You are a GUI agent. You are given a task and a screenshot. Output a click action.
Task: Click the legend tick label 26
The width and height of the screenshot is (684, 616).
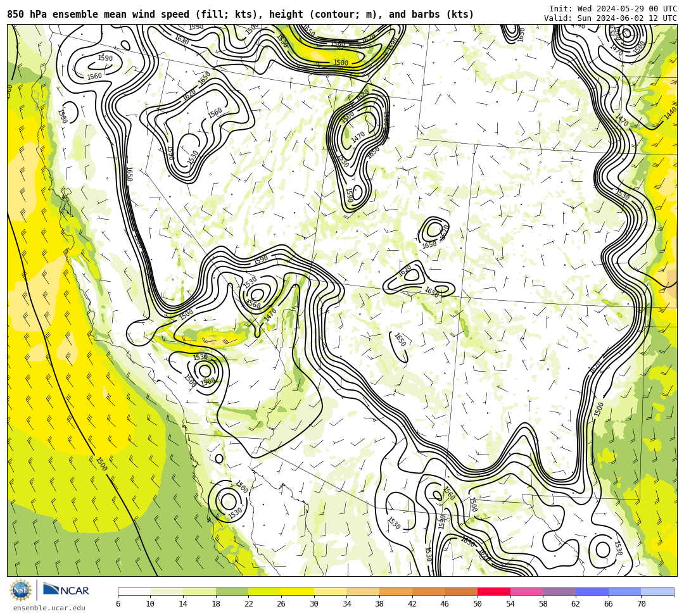[x=281, y=604]
